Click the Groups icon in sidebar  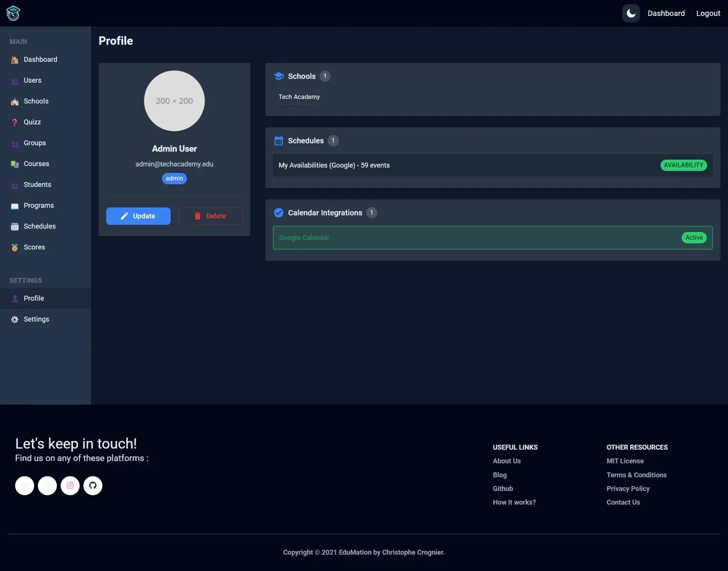(15, 143)
